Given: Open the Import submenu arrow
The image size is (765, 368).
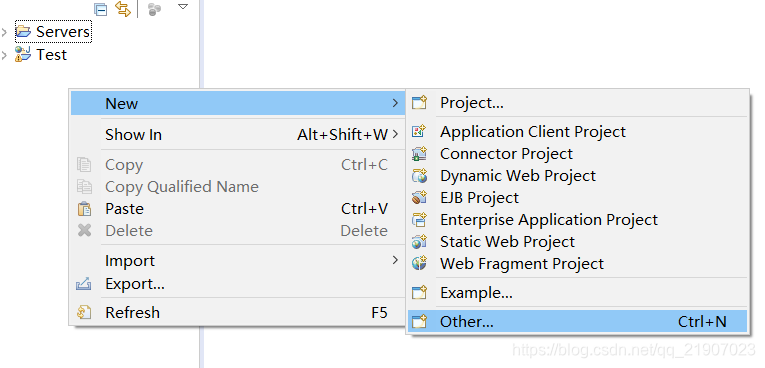Looking at the screenshot, I should 396,261.
